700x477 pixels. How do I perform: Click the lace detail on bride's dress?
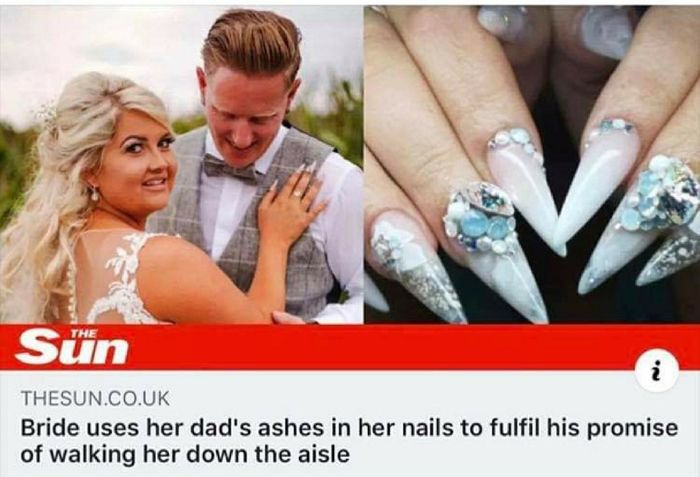pos(120,278)
